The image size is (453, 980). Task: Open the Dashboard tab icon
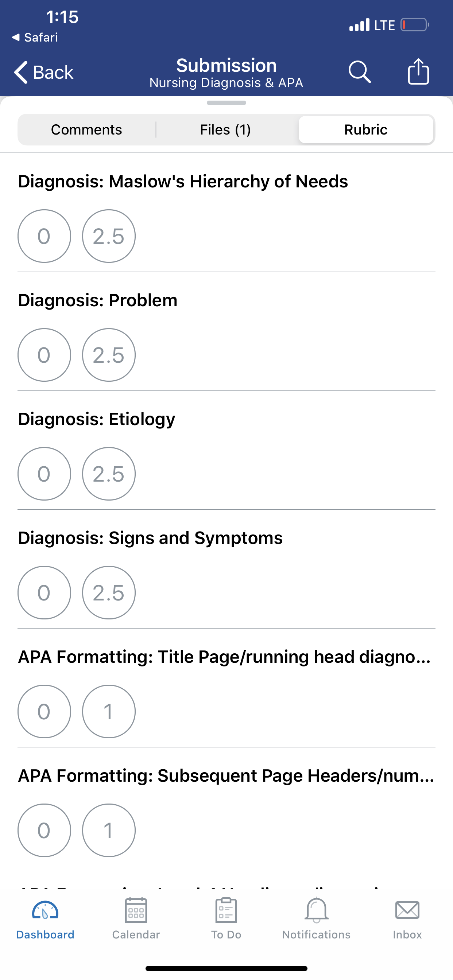point(45,910)
